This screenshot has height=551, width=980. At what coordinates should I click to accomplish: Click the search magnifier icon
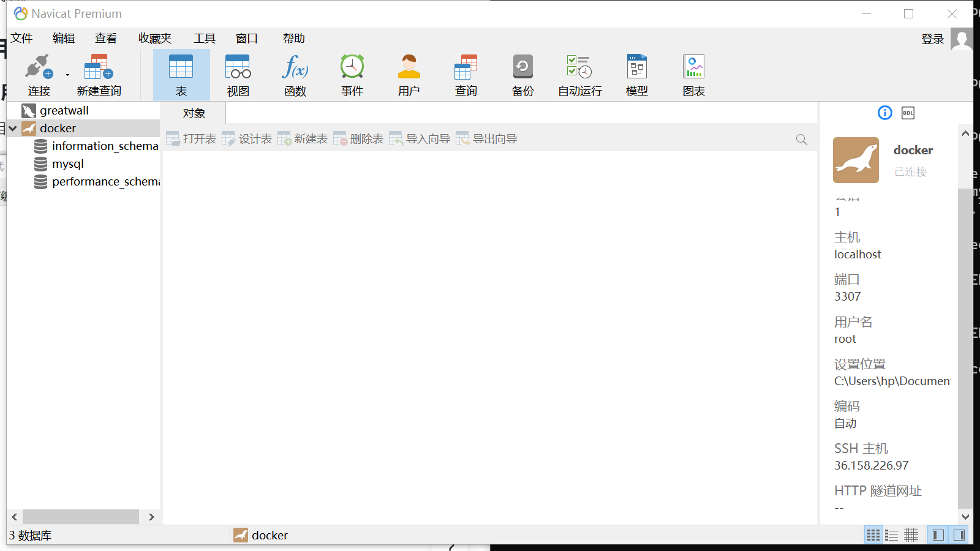point(801,140)
